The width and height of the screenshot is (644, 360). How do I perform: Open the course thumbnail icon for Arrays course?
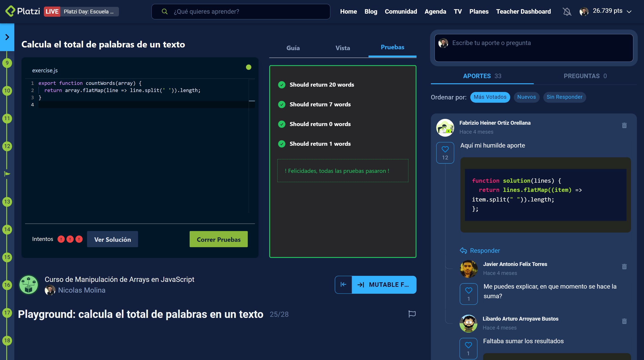click(x=28, y=285)
